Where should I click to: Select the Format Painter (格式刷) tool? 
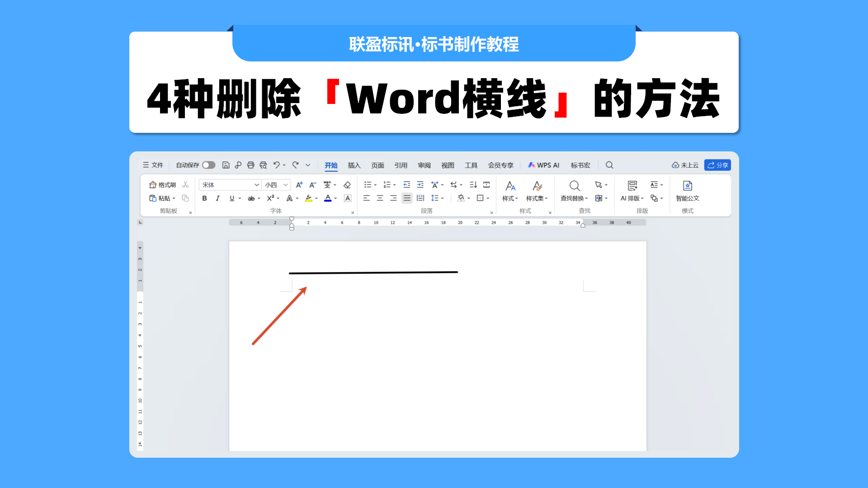[x=163, y=185]
